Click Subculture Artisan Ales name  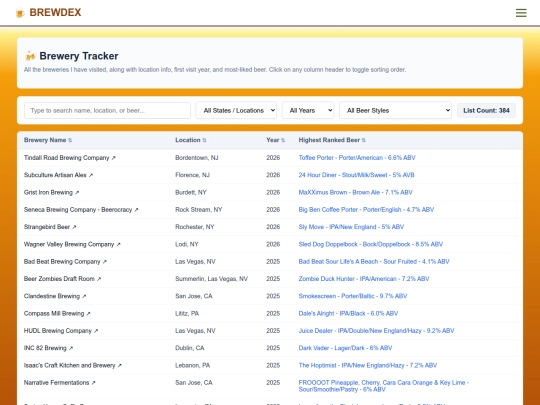tap(55, 175)
